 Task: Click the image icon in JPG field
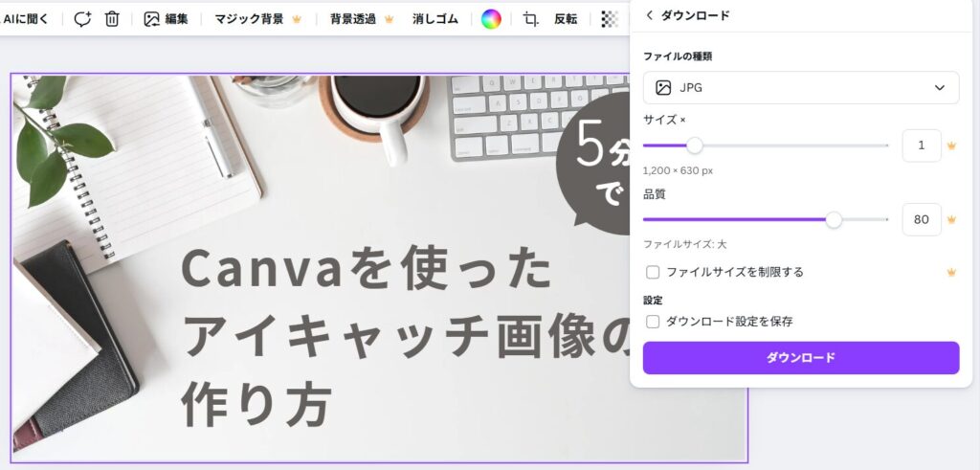coord(663,87)
